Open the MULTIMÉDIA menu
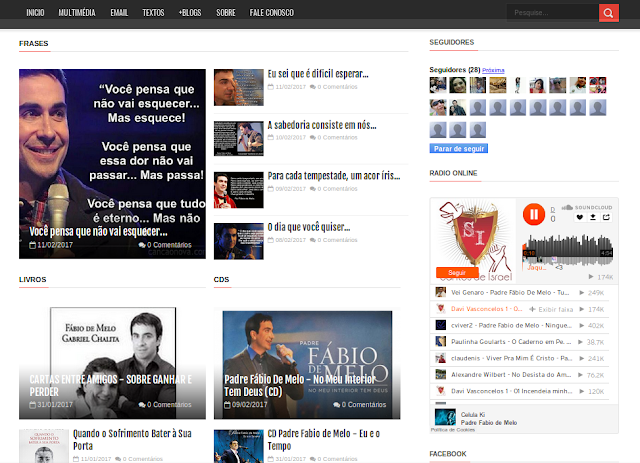The width and height of the screenshot is (640, 463). click(x=77, y=13)
